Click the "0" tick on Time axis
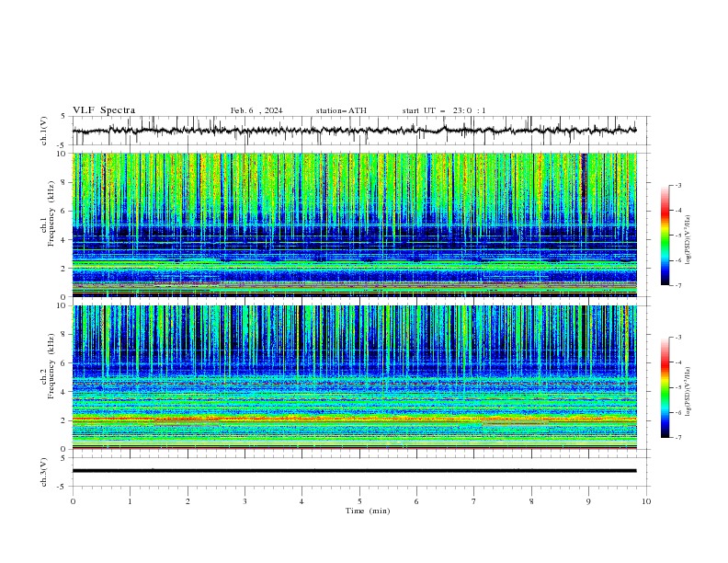 click(73, 501)
